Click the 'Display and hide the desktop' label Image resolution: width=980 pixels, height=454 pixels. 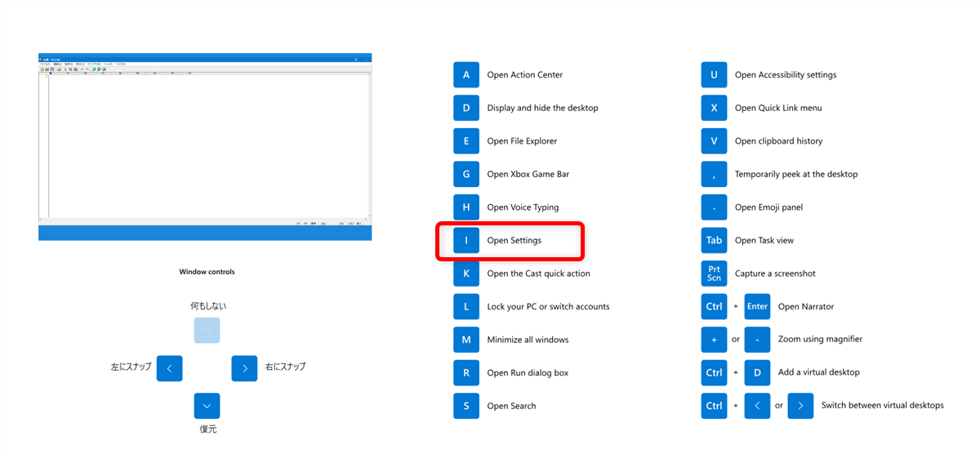pos(542,108)
